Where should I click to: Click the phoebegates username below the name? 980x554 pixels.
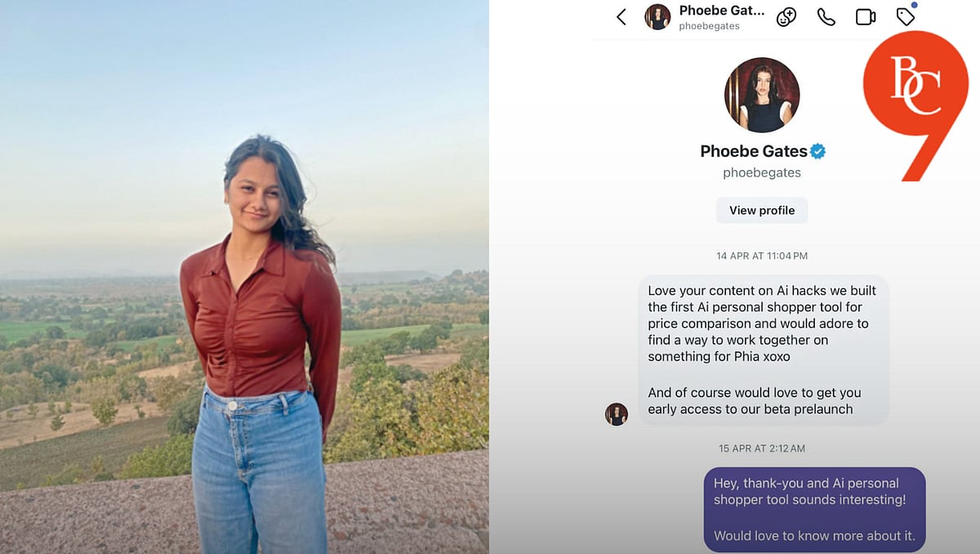(x=761, y=172)
